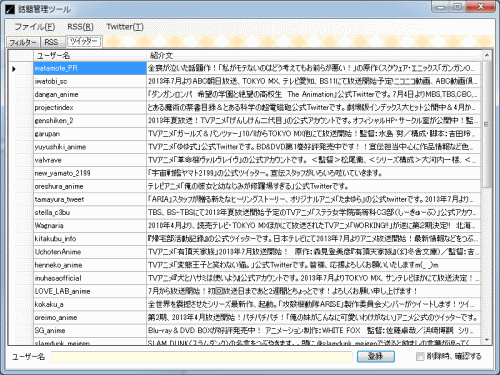
Task: Click the vertical scrollbar thumb
Action: point(486,124)
